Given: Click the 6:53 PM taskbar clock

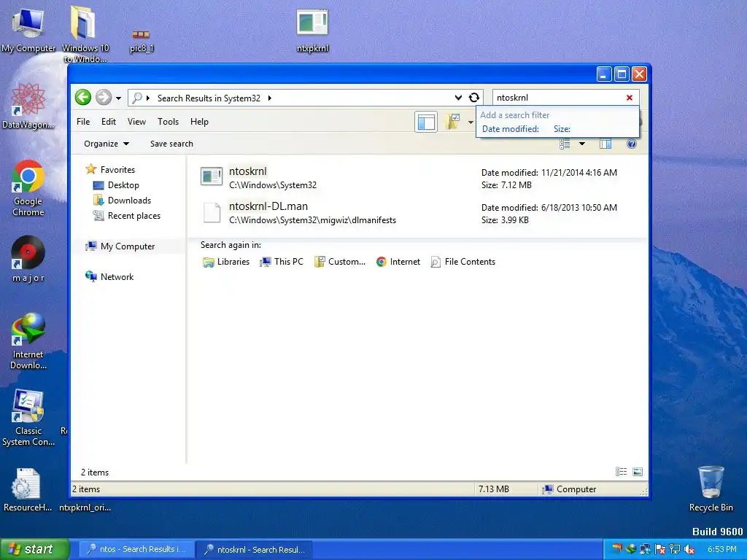Looking at the screenshot, I should (722, 549).
